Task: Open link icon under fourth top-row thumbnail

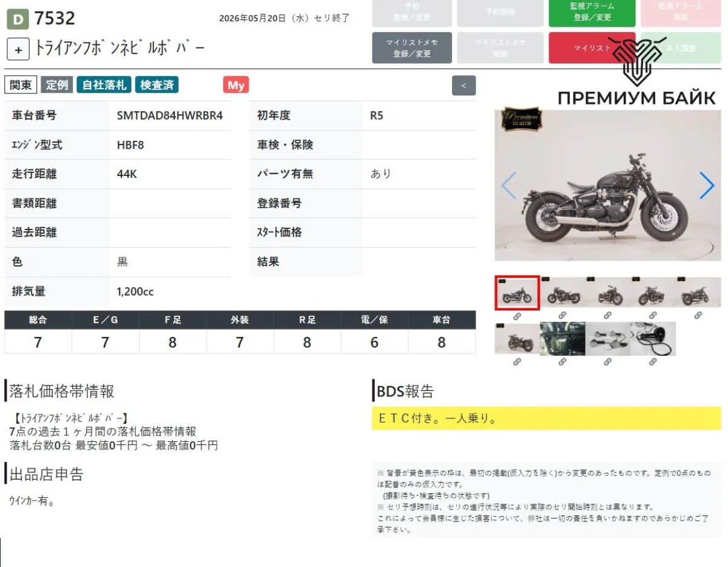Action: pyautogui.click(x=653, y=316)
